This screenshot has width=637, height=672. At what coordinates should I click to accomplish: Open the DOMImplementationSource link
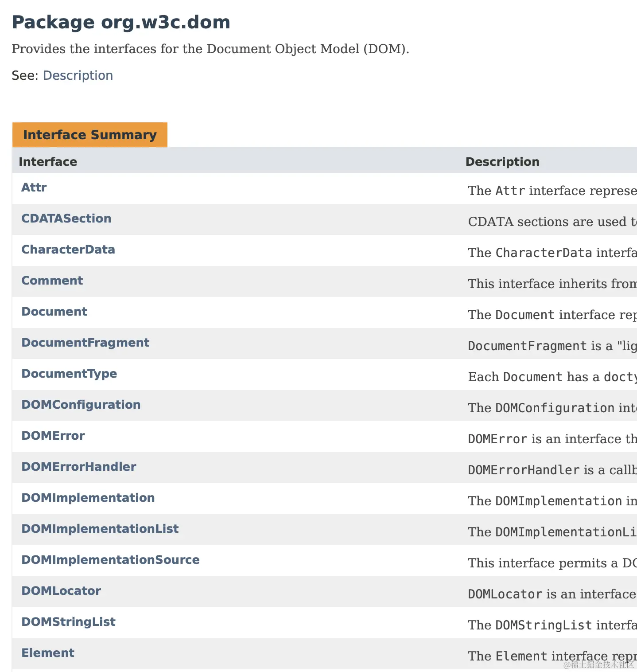(111, 560)
